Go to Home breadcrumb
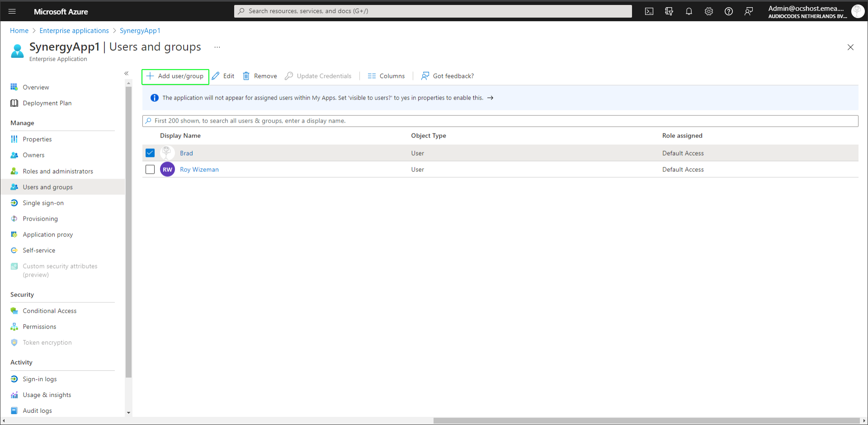Screen dimensions: 868x425 19,31
